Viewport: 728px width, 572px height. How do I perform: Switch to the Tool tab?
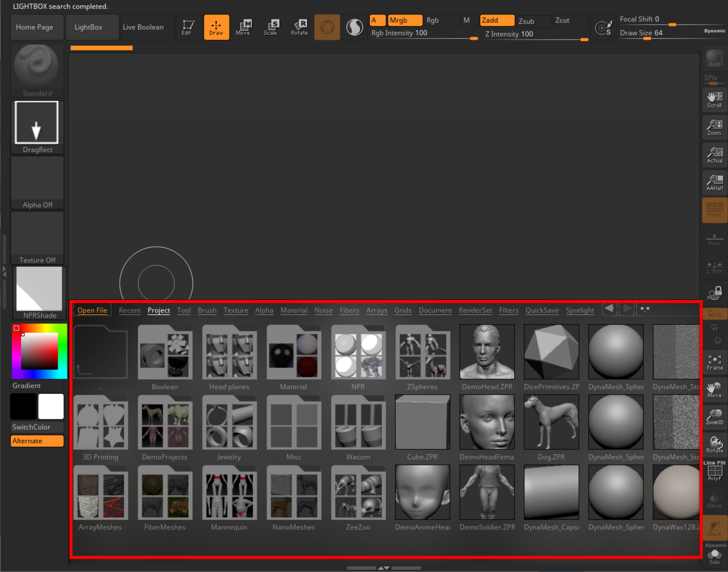click(184, 310)
